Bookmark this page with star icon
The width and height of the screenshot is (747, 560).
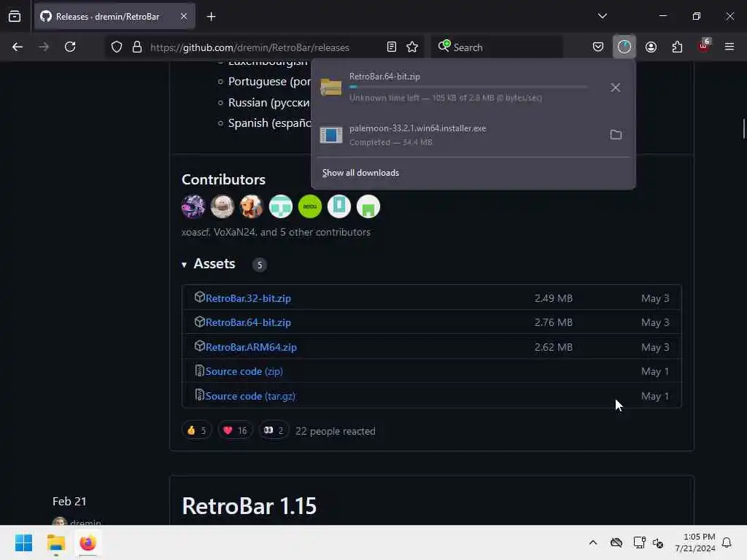(412, 47)
